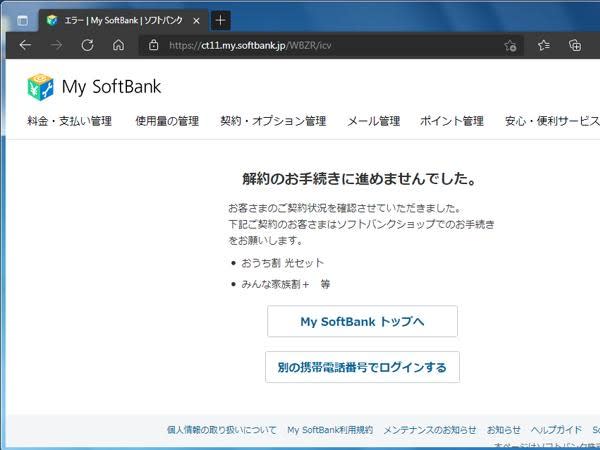Open メール管理 menu item

pyautogui.click(x=373, y=121)
